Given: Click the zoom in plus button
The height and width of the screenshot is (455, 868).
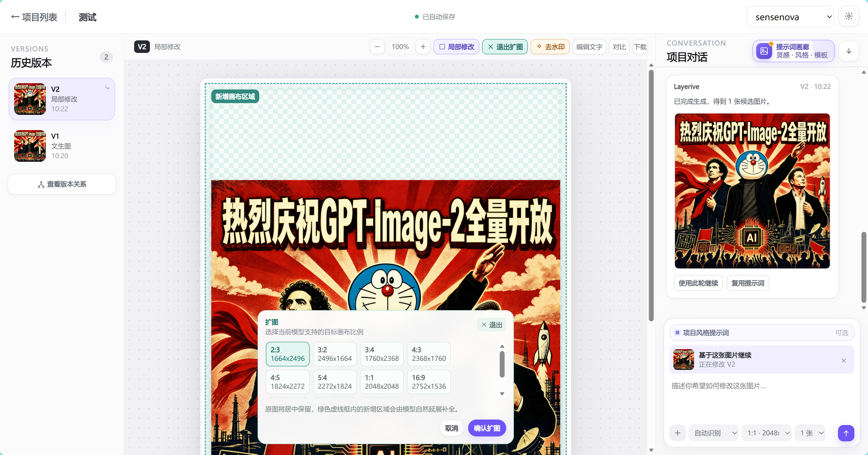Looking at the screenshot, I should [423, 47].
